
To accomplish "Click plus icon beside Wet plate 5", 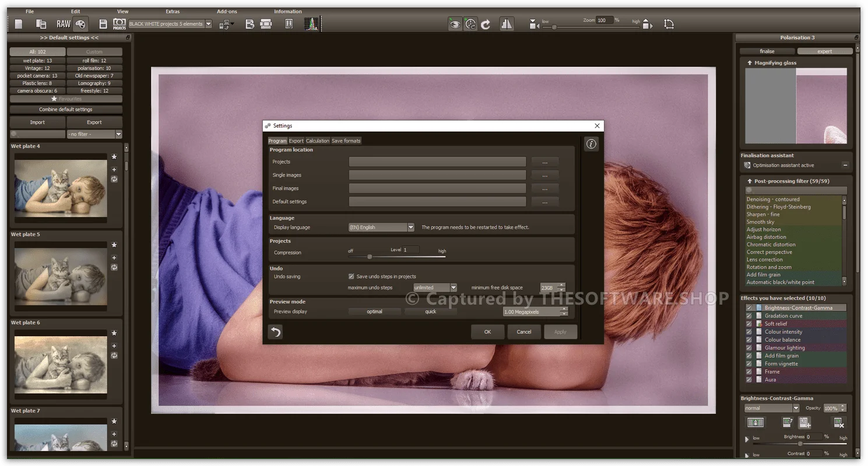I will [x=114, y=257].
